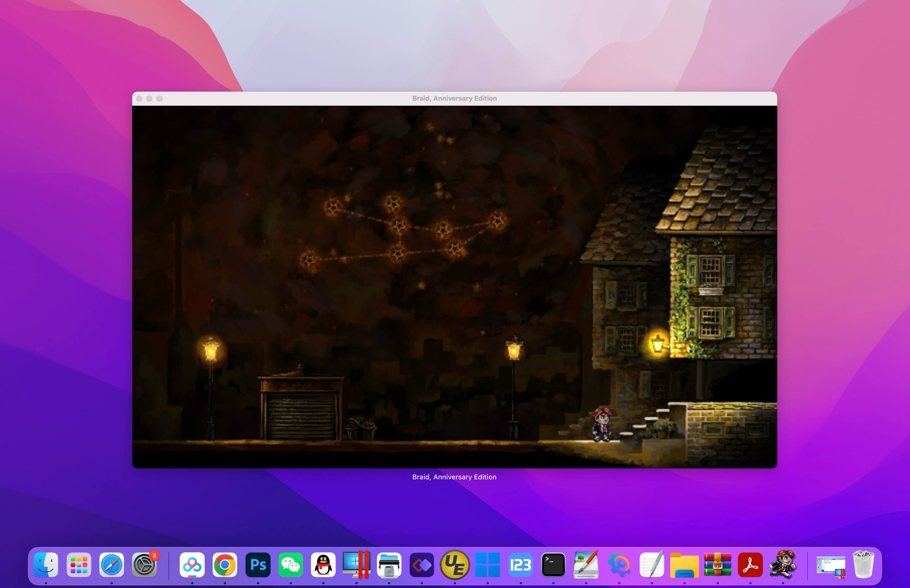
Task: Click the Braid caption below the window
Action: coord(454,477)
